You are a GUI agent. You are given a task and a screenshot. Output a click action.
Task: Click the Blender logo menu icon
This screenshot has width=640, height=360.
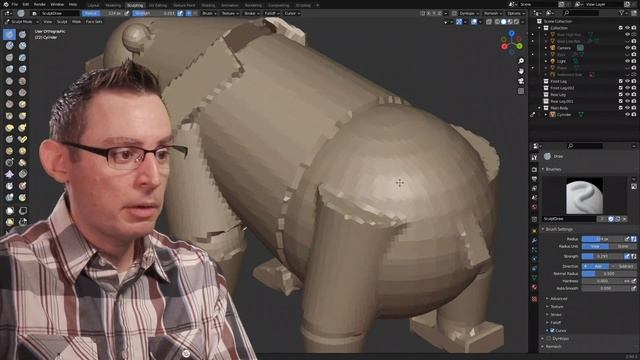6,4
